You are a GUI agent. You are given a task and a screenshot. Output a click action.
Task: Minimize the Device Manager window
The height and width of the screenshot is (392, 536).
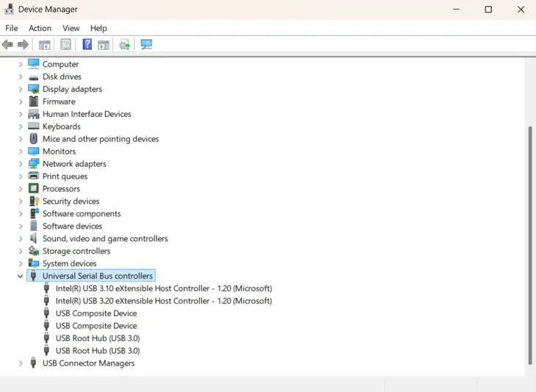(456, 10)
